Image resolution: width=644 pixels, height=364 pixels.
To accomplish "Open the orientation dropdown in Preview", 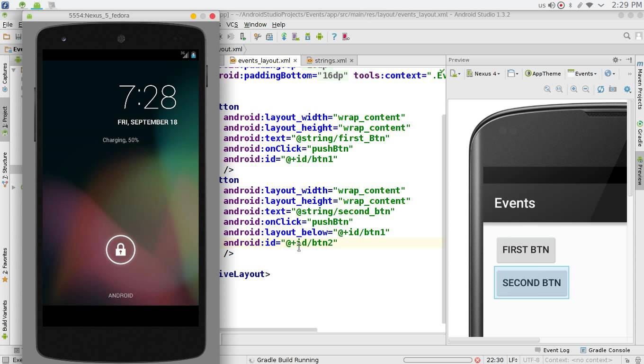I will pyautogui.click(x=512, y=73).
